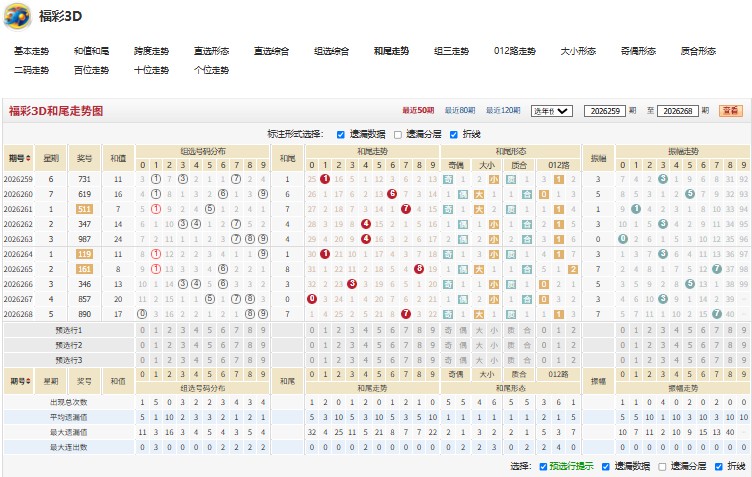Click period number 2026263
This screenshot has height=477, width=752.
pos(18,239)
